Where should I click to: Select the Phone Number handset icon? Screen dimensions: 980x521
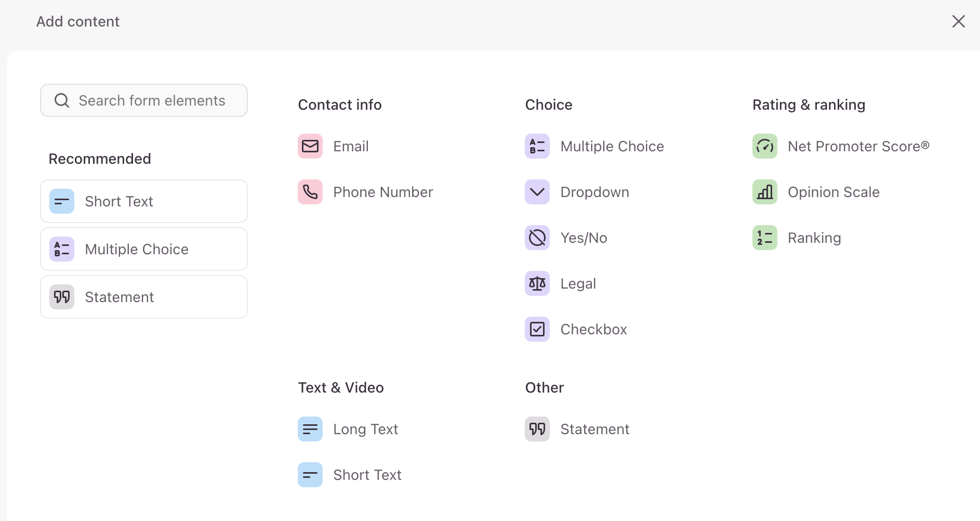(x=310, y=192)
